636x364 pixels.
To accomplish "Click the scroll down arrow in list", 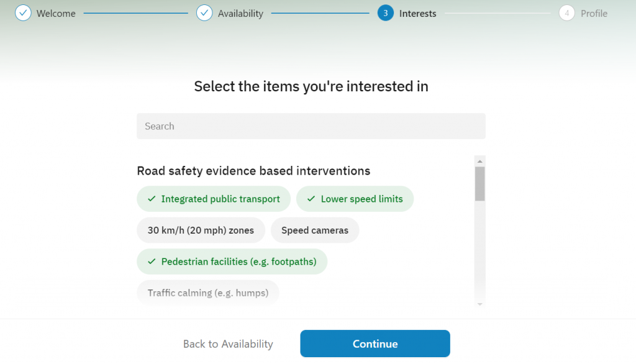I will (x=480, y=304).
